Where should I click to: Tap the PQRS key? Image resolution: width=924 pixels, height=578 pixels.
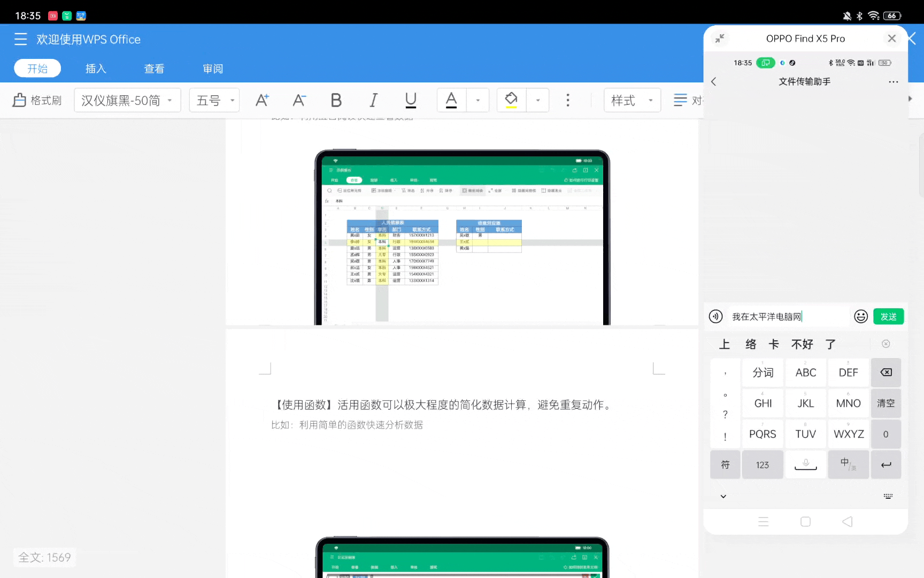click(763, 434)
